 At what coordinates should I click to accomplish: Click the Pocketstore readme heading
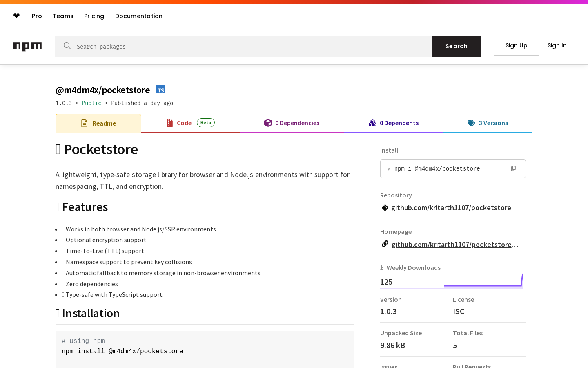[97, 149]
